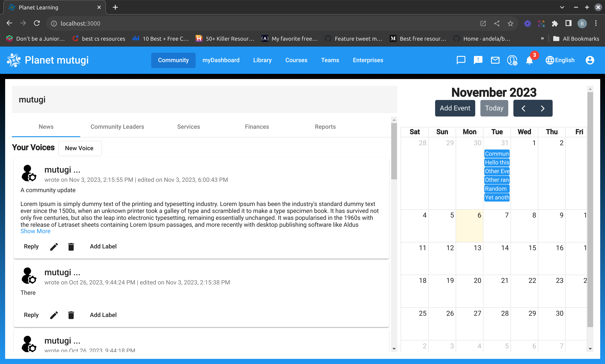Open the member settings gear icon
Screen dimensions: 605x364
(512, 60)
